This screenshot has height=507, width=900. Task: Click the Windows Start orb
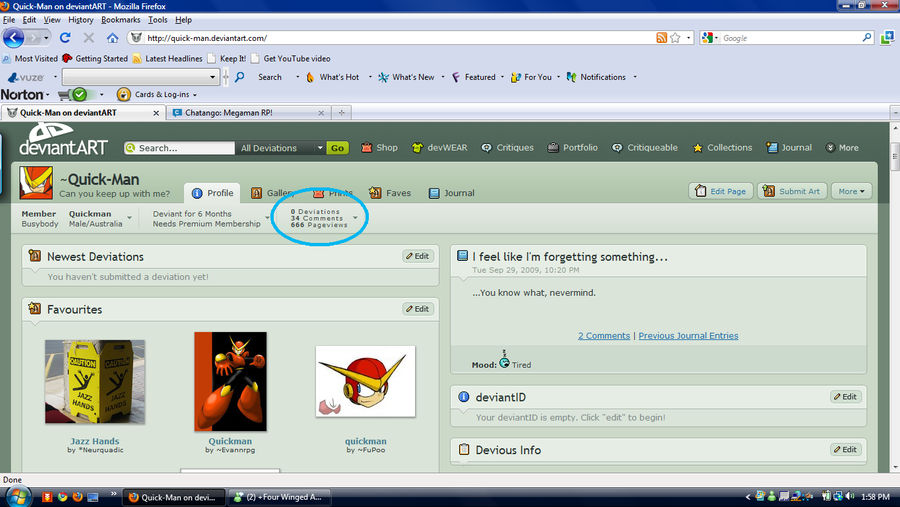(x=17, y=497)
